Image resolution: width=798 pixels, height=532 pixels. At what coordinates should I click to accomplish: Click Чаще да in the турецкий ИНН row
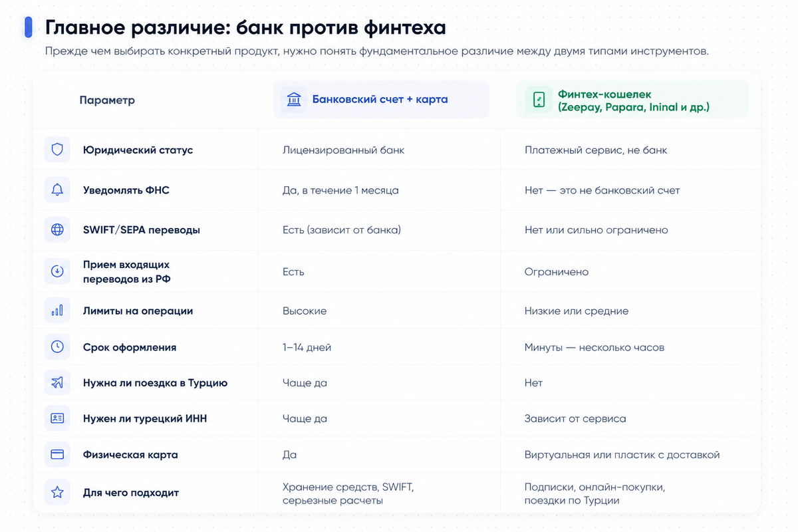point(305,419)
